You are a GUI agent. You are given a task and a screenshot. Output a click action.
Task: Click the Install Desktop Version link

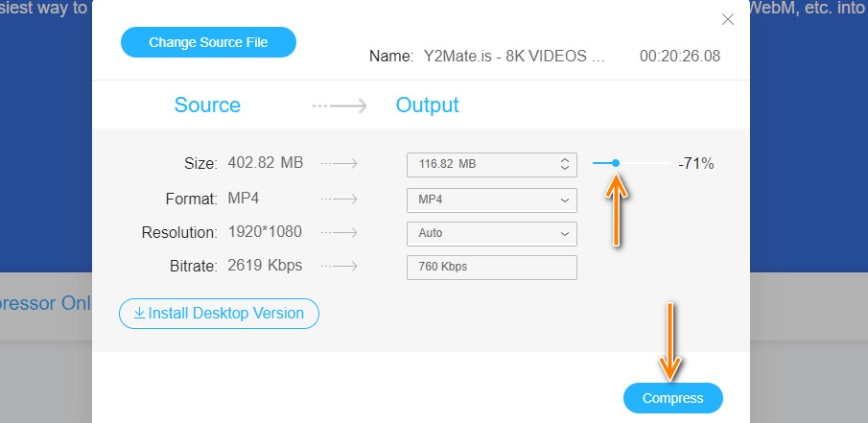[226, 314]
